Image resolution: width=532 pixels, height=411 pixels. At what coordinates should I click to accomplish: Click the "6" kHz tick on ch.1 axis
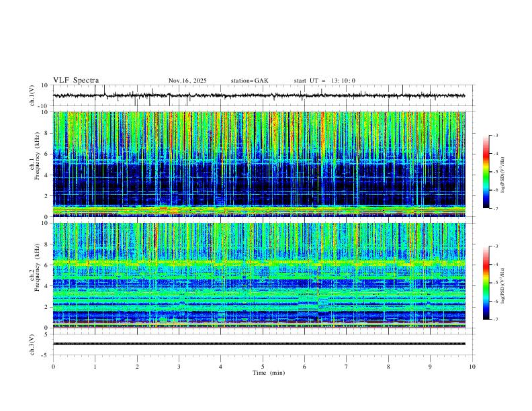[x=47, y=154]
